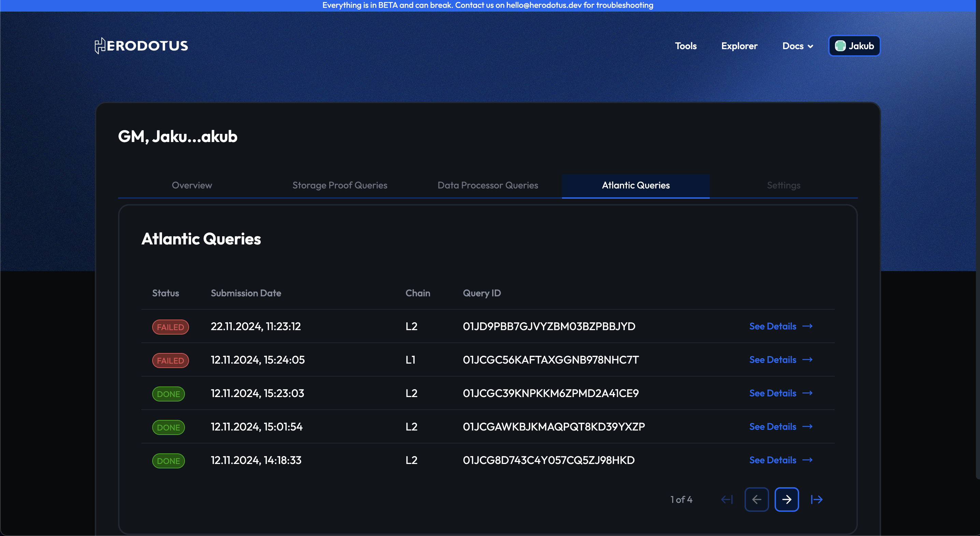Image resolution: width=980 pixels, height=536 pixels.
Task: Click DONE badge on 15:23:03 row
Action: click(169, 394)
